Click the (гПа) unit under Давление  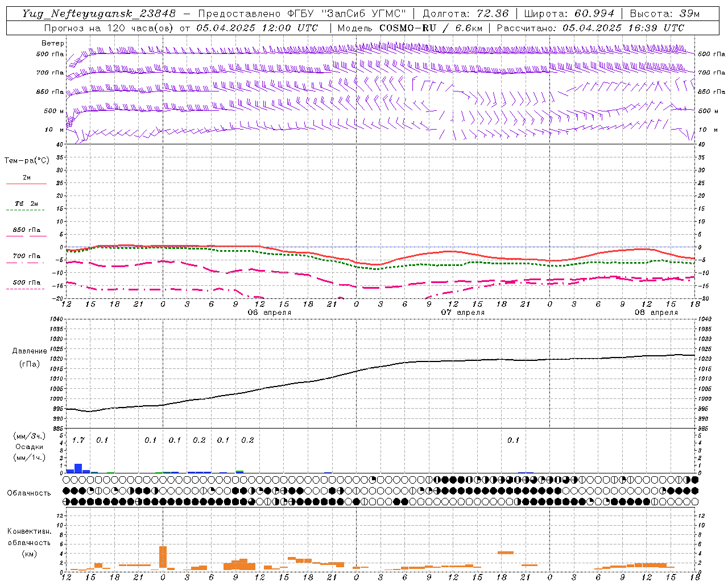click(x=30, y=364)
